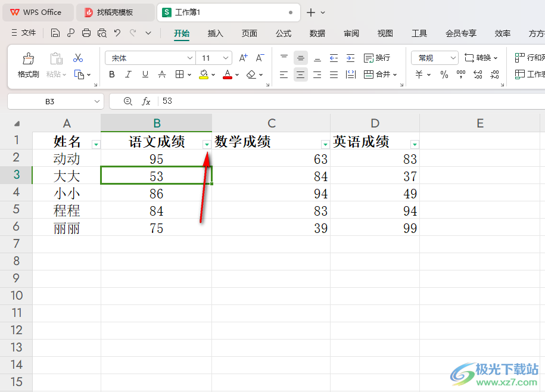The image size is (545, 392).
Task: Increase indent icon
Action: (351, 58)
